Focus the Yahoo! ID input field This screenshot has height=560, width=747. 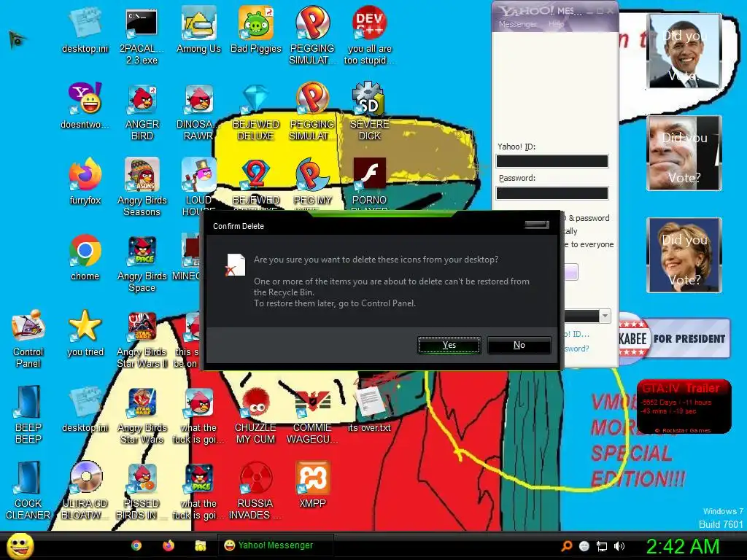pyautogui.click(x=552, y=161)
